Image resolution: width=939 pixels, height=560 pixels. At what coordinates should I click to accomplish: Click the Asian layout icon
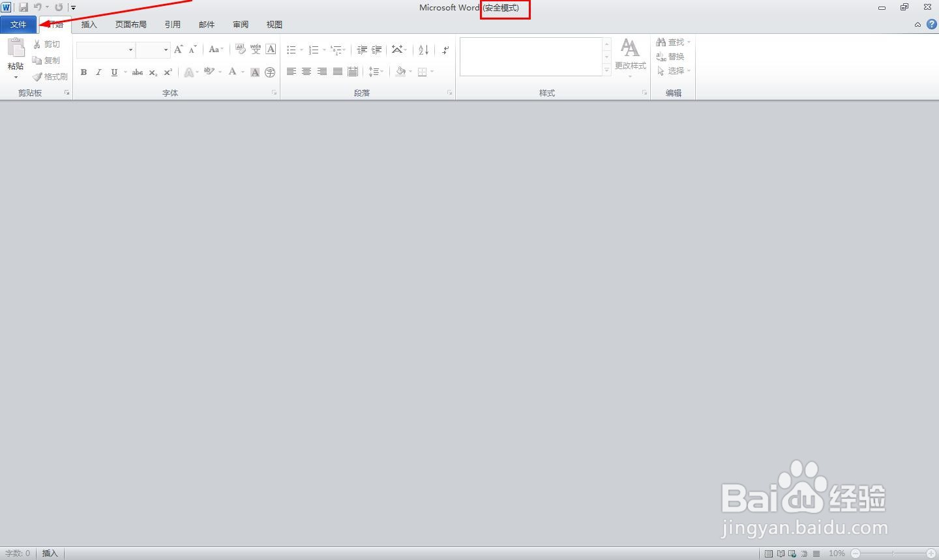click(397, 50)
